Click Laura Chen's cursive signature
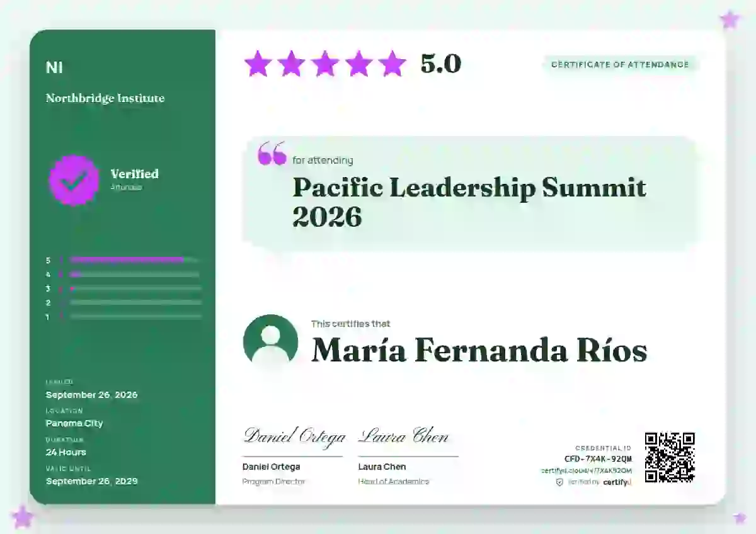Image resolution: width=756 pixels, height=534 pixels. pyautogui.click(x=403, y=436)
